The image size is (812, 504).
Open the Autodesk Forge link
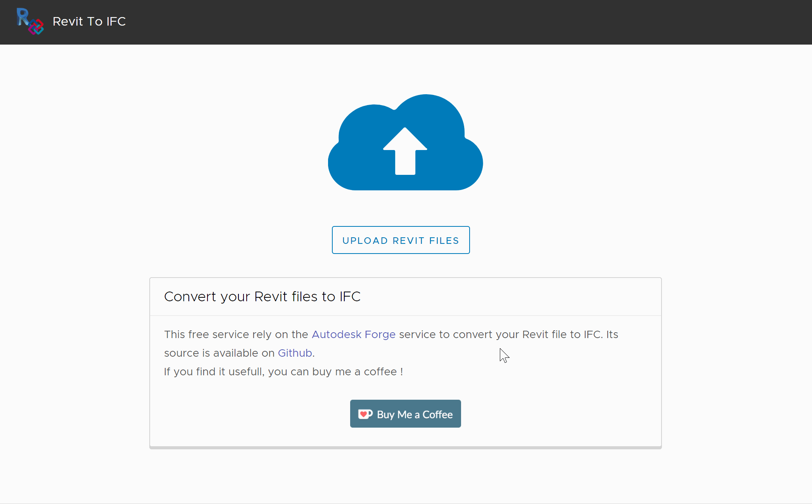click(354, 334)
